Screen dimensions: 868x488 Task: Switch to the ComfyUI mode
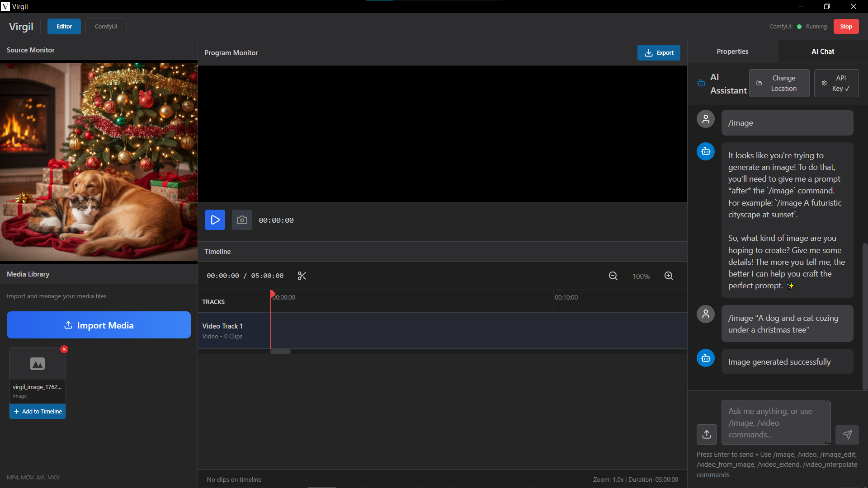pyautogui.click(x=106, y=26)
